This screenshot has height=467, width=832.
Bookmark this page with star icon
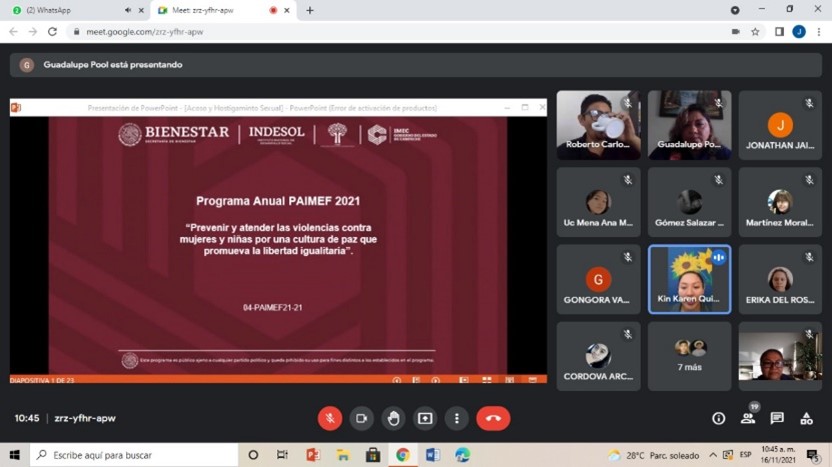tap(755, 32)
